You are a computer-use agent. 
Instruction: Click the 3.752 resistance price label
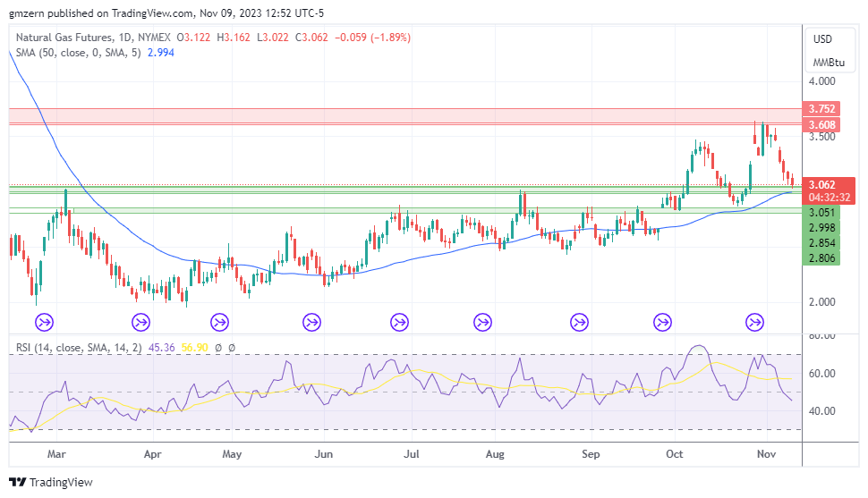821,108
